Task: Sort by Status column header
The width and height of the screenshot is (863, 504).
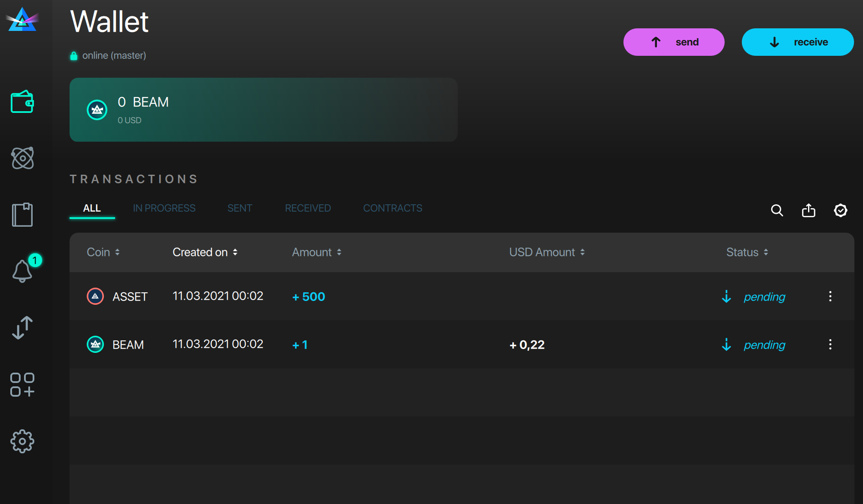Action: (x=747, y=252)
